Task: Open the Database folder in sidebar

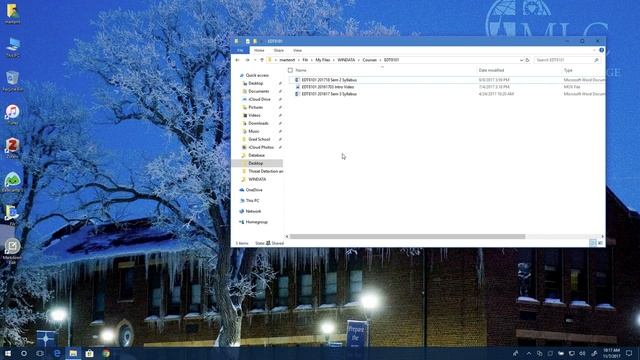Action: pos(256,156)
